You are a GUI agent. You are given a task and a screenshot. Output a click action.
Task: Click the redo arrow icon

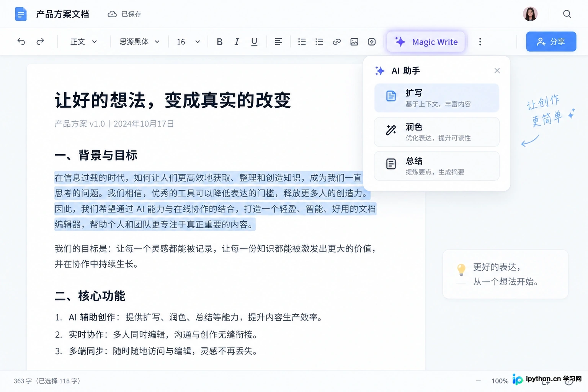tap(40, 42)
